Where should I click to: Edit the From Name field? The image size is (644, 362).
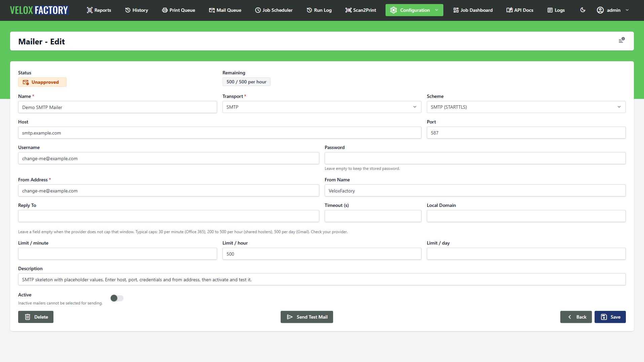pos(475,190)
